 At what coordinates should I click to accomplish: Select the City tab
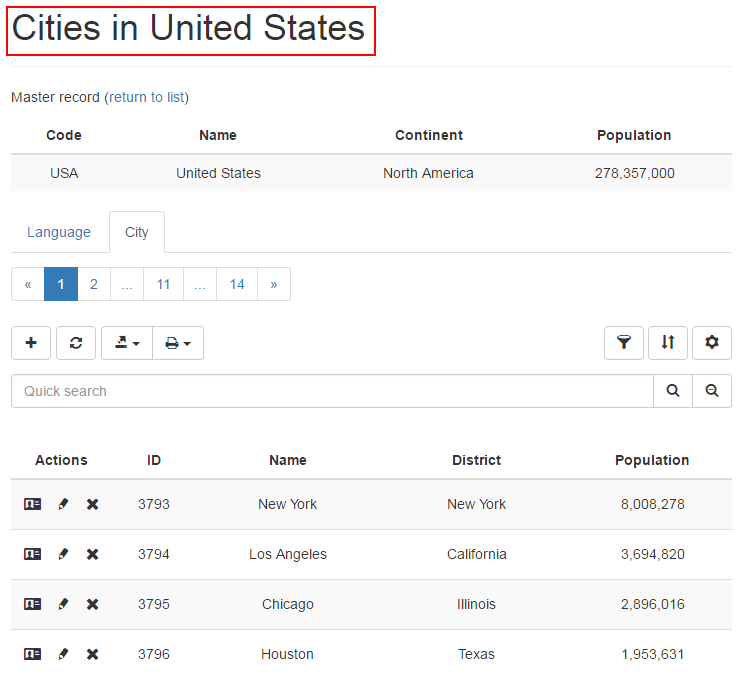click(x=137, y=232)
